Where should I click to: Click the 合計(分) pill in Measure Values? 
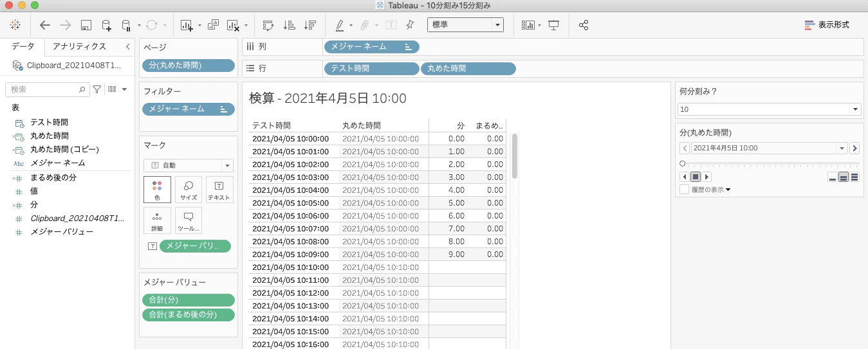(189, 300)
